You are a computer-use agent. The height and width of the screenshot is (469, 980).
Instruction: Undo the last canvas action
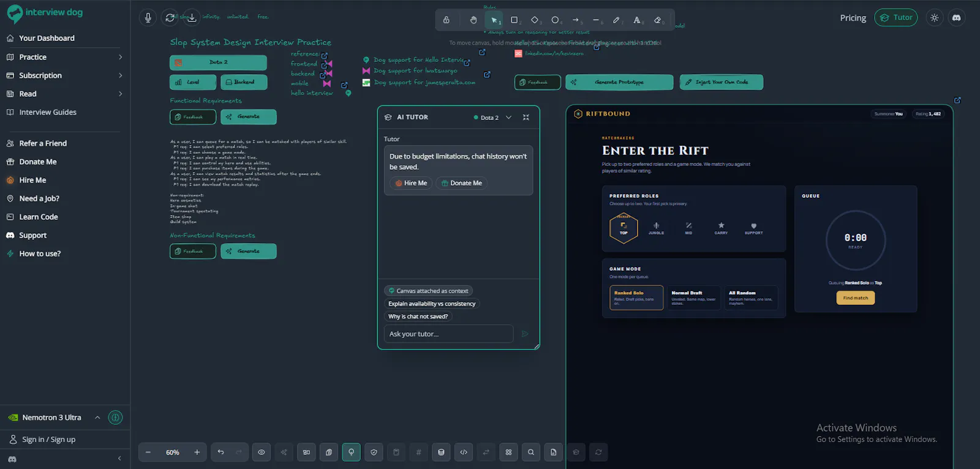click(x=221, y=452)
